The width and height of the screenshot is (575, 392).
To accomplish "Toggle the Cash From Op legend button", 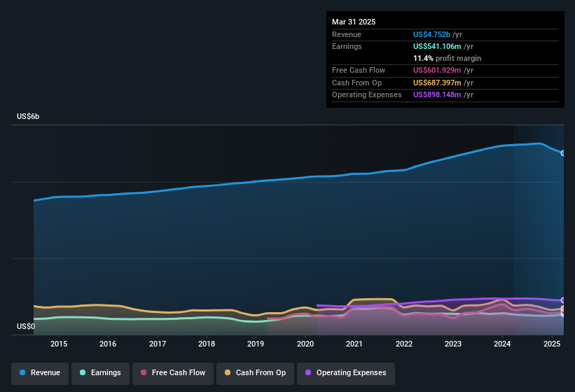I will pos(255,373).
